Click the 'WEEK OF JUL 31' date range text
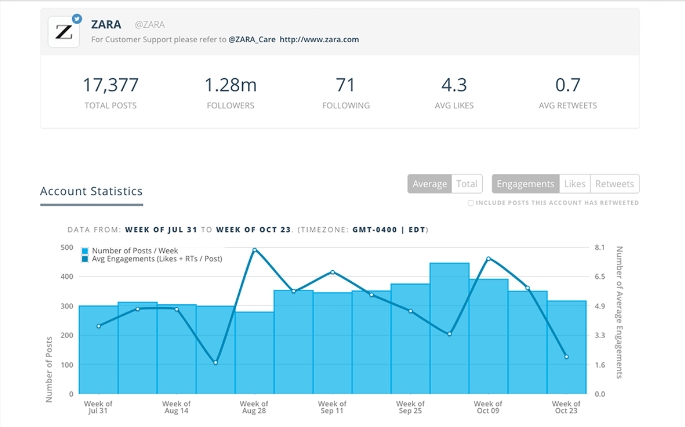 (161, 230)
